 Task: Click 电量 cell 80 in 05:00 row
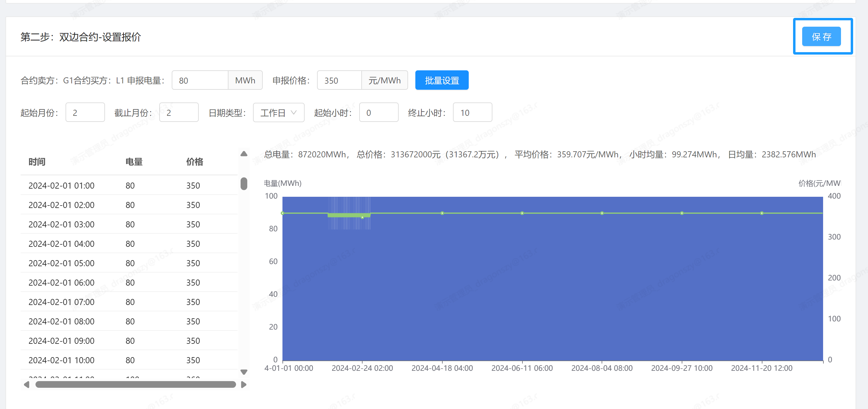click(x=130, y=263)
